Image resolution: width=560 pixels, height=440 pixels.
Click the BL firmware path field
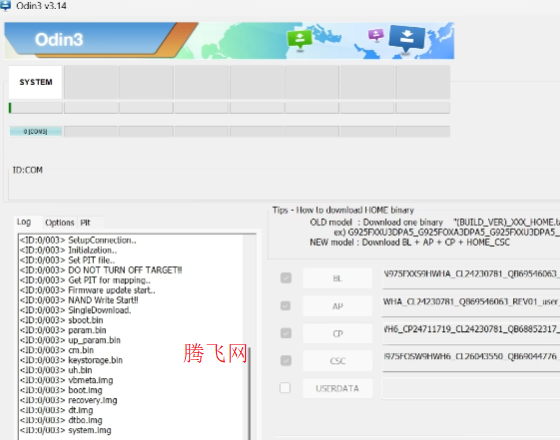(x=471, y=278)
